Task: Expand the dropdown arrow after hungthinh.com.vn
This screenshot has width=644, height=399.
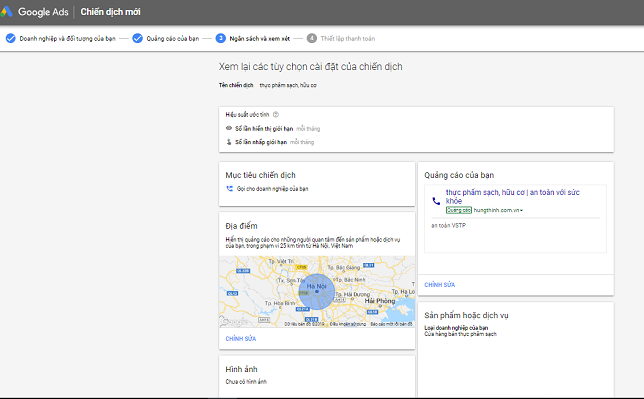Action: tap(521, 210)
